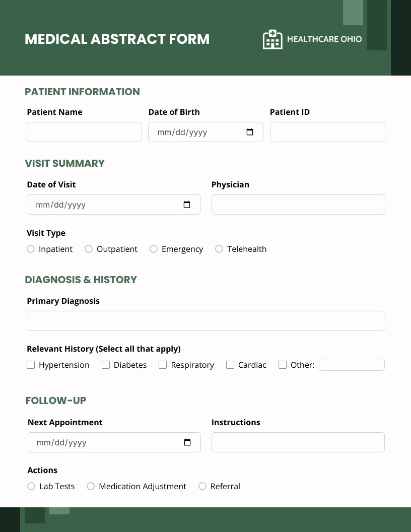This screenshot has height=532, width=411.
Task: Check the Other history checkbox
Action: [283, 364]
